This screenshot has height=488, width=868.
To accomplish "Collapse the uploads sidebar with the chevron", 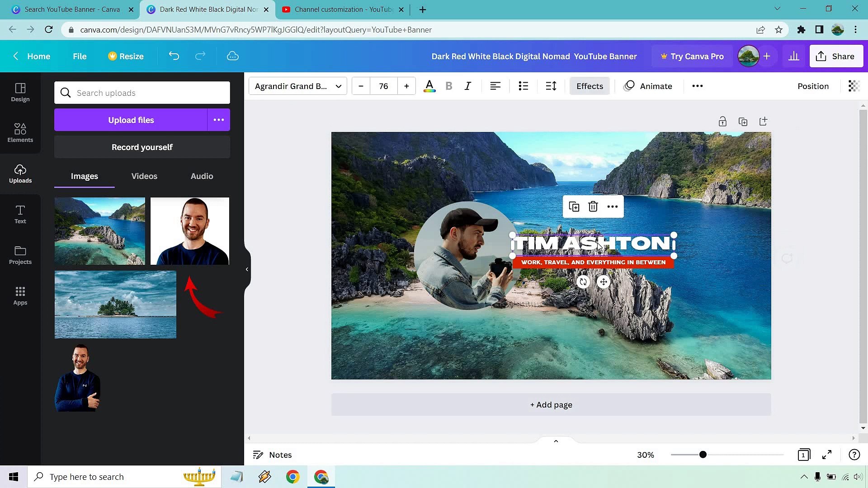I will [247, 269].
